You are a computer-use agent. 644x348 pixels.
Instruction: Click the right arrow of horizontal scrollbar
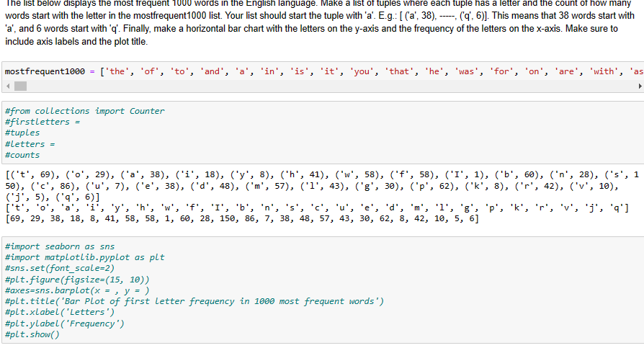point(640,86)
